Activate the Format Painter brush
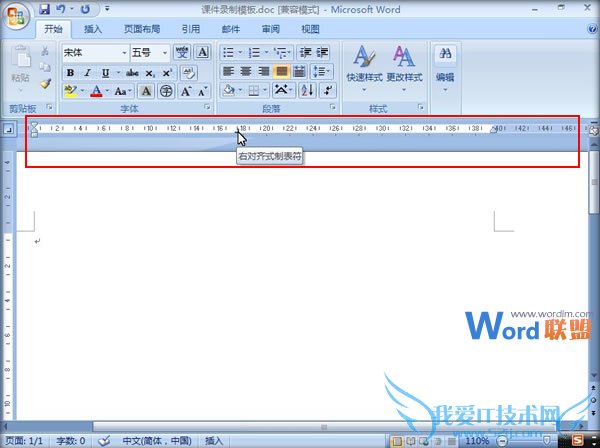The height and width of the screenshot is (448, 600). (45, 84)
